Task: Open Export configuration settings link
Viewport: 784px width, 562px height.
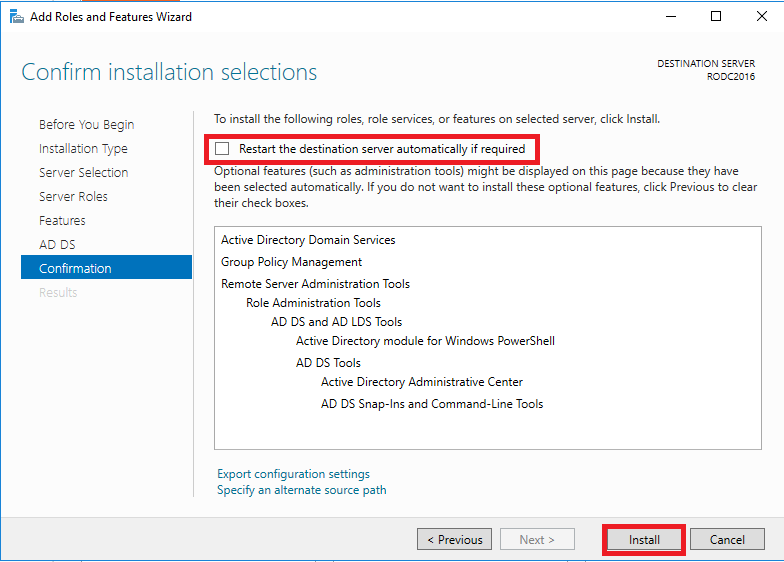Action: (294, 474)
